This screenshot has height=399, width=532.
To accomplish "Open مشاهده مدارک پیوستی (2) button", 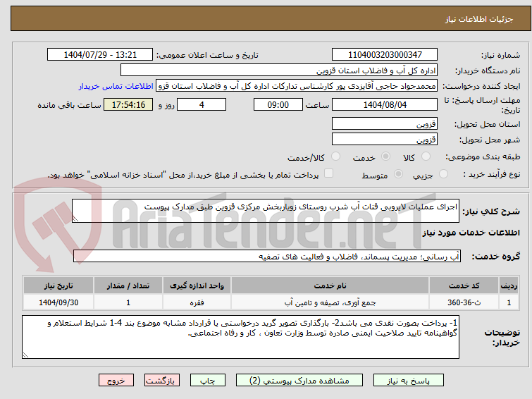I will coord(299,381).
